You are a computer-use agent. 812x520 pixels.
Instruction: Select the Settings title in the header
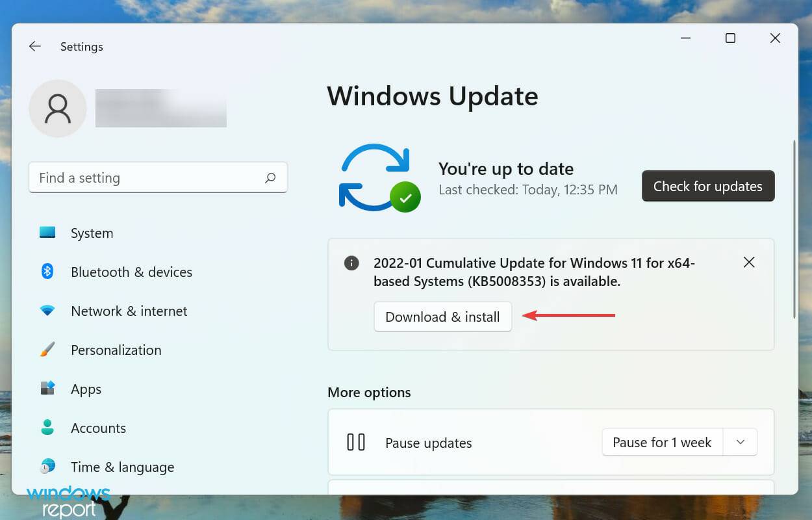81,46
